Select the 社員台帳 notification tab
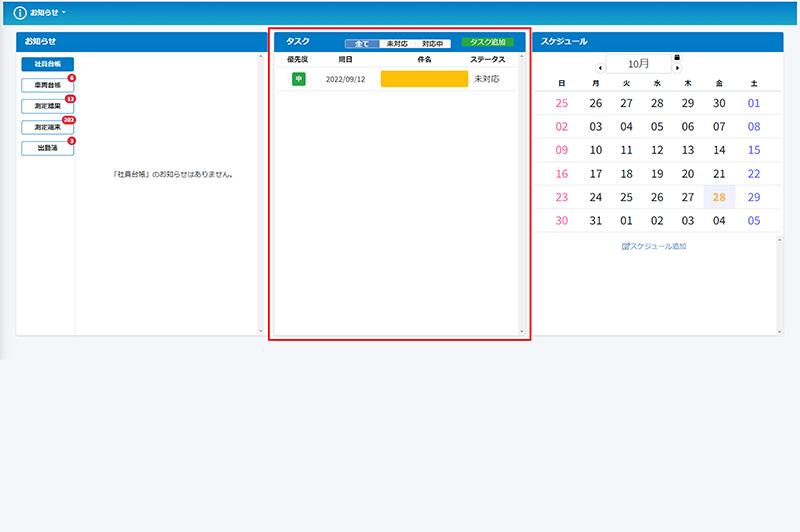 pyautogui.click(x=47, y=64)
